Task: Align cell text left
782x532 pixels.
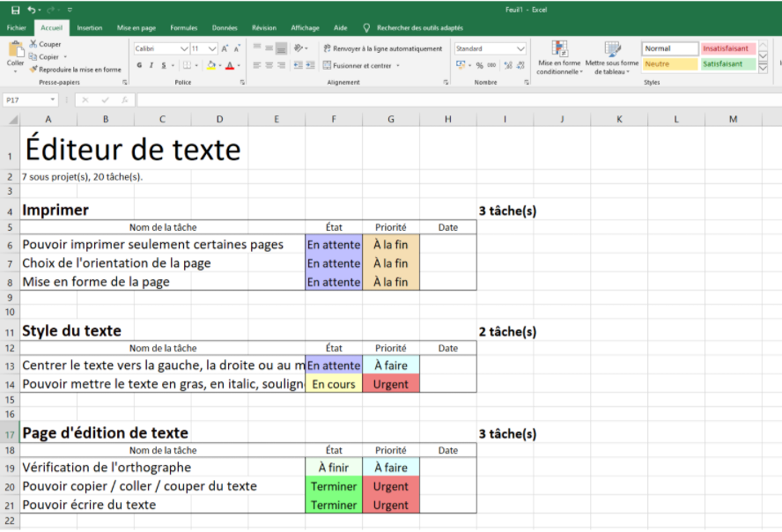Action: click(x=257, y=65)
